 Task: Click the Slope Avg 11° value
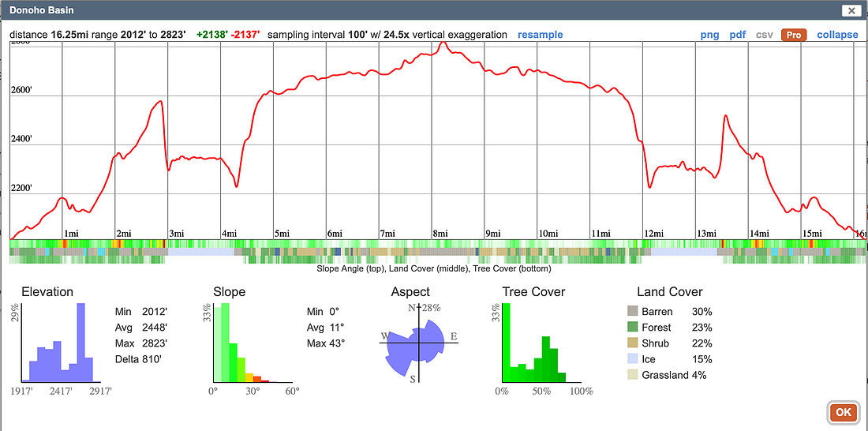coord(338,327)
